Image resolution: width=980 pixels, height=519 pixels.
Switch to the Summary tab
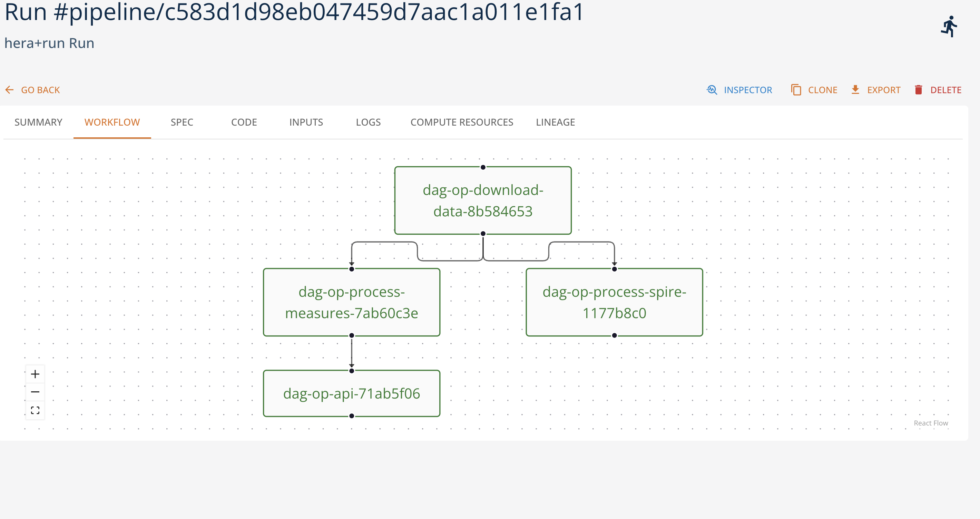38,122
